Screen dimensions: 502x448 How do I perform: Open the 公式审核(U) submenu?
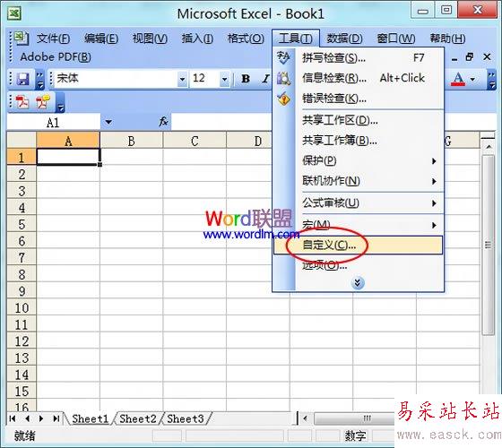tap(359, 202)
